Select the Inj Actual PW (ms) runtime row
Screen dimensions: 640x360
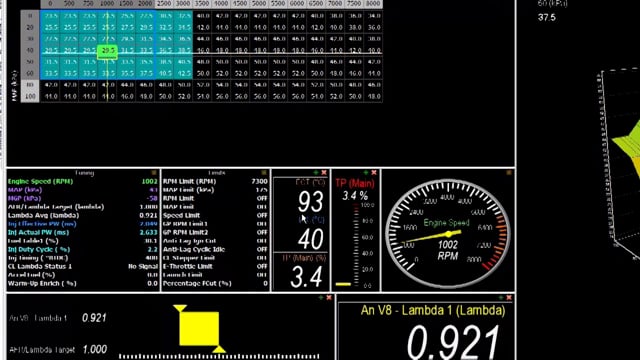pyautogui.click(x=82, y=232)
